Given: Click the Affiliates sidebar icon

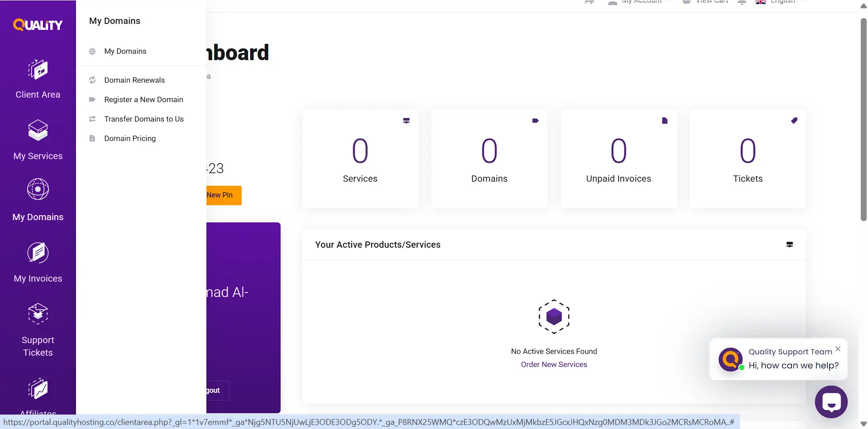Looking at the screenshot, I should (x=38, y=389).
